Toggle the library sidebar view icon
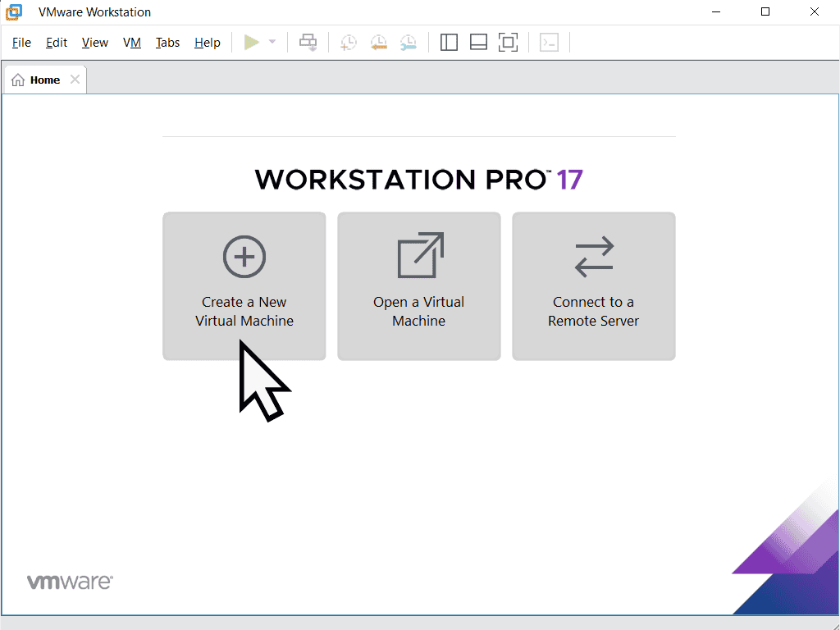This screenshot has width=840, height=630. (x=449, y=43)
